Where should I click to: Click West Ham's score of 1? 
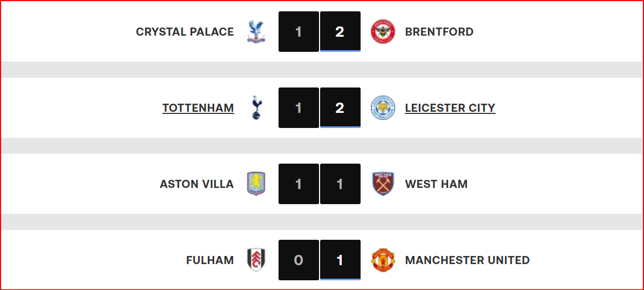click(340, 184)
